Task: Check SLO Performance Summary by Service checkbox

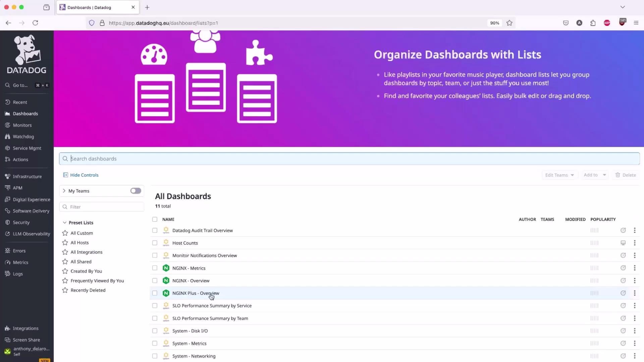Action: coord(155,306)
